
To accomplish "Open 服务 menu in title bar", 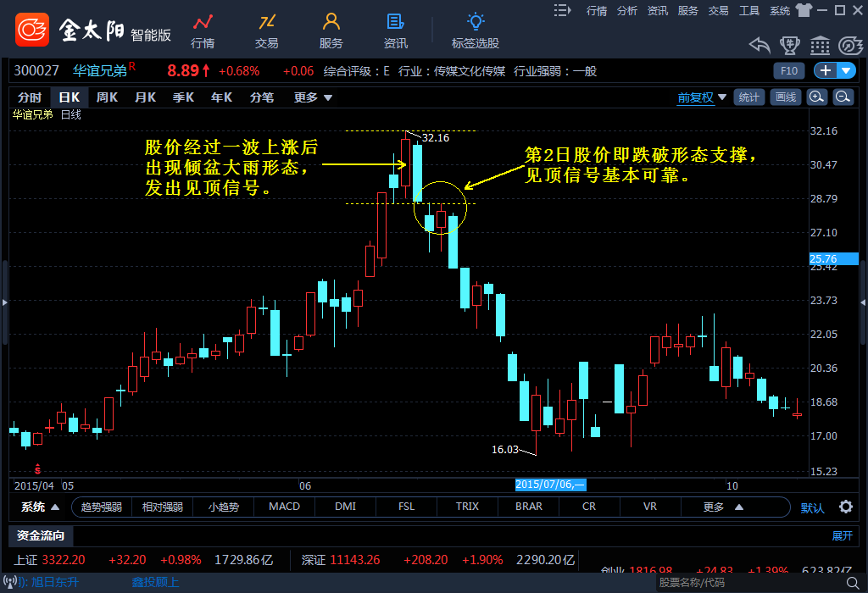I will click(688, 10).
